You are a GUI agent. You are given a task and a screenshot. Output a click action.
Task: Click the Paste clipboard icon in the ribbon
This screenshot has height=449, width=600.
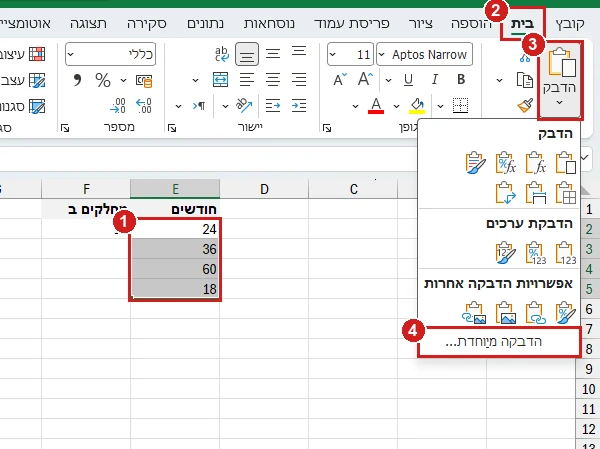561,62
